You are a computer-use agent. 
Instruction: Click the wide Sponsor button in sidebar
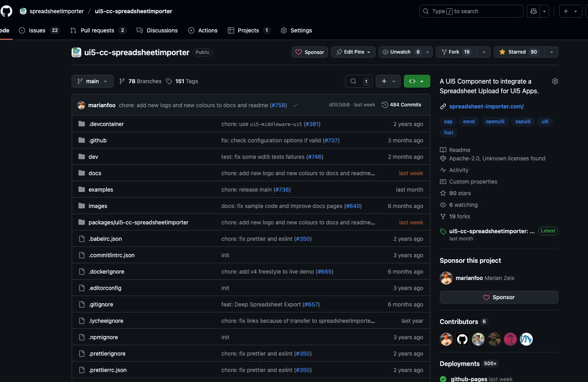point(499,297)
